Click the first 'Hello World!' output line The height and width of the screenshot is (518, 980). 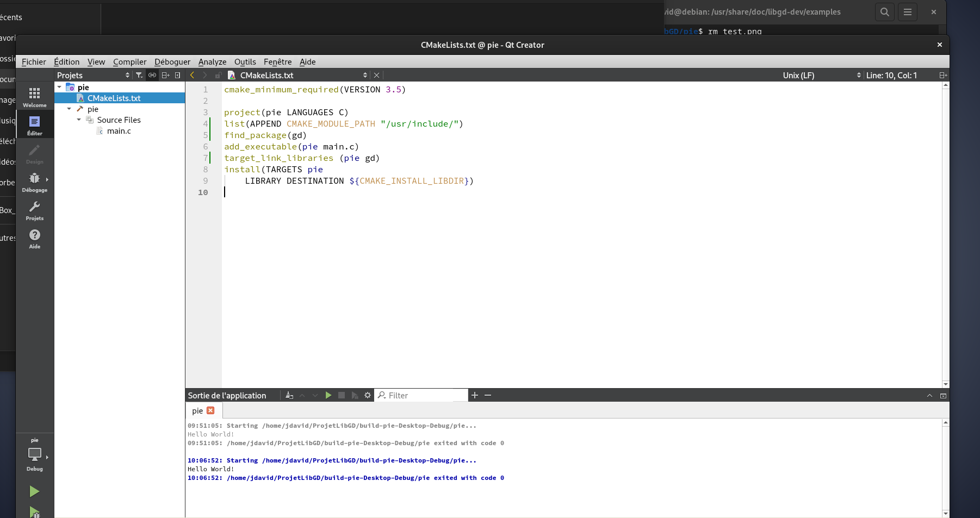pos(210,434)
